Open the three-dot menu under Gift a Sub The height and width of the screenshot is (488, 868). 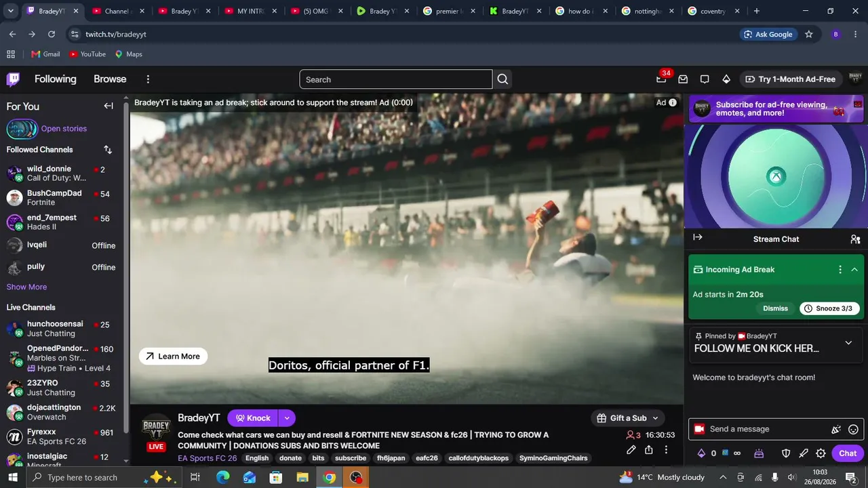tap(666, 449)
